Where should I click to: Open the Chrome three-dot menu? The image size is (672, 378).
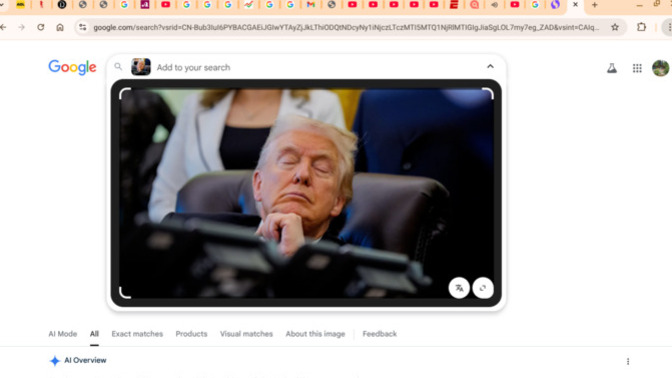pyautogui.click(x=669, y=27)
